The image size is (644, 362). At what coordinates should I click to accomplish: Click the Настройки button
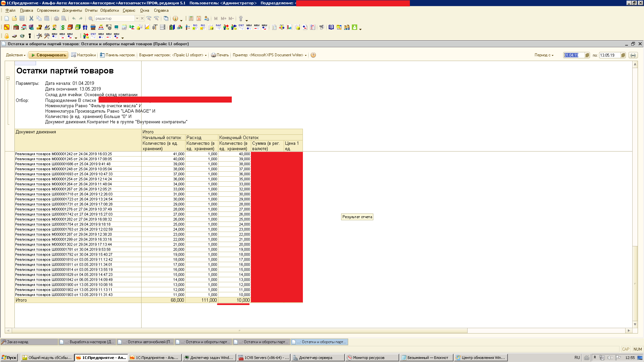pyautogui.click(x=84, y=55)
